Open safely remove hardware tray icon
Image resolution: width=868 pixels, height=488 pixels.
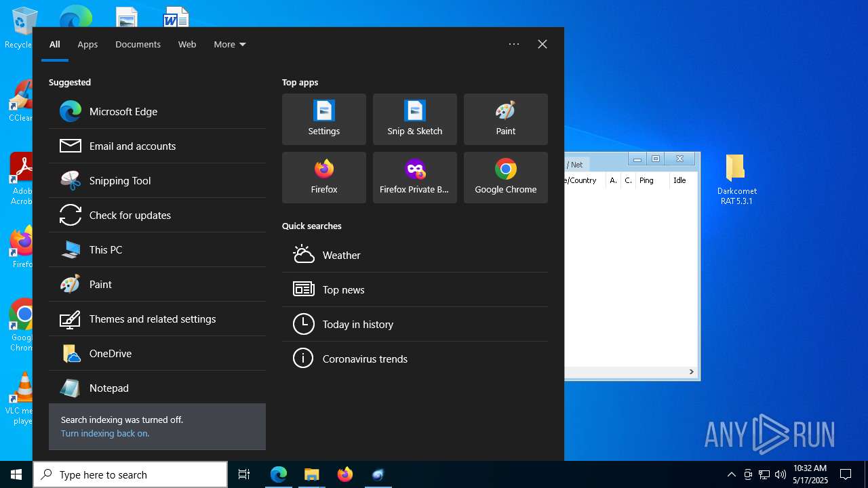point(748,474)
